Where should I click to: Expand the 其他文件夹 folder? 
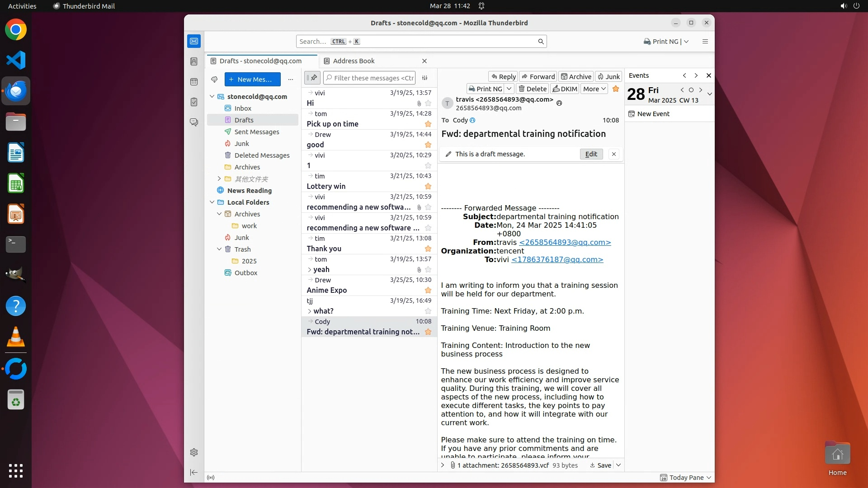(219, 179)
